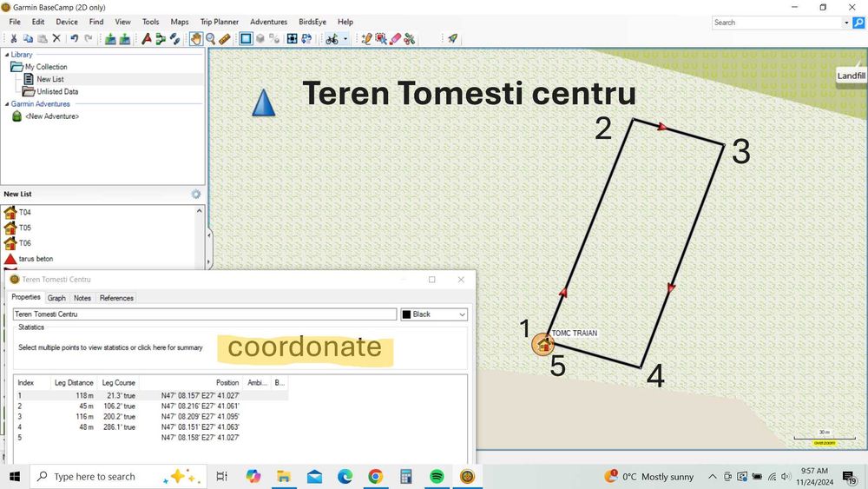
Task: Select the New Route tool
Action: 161,39
